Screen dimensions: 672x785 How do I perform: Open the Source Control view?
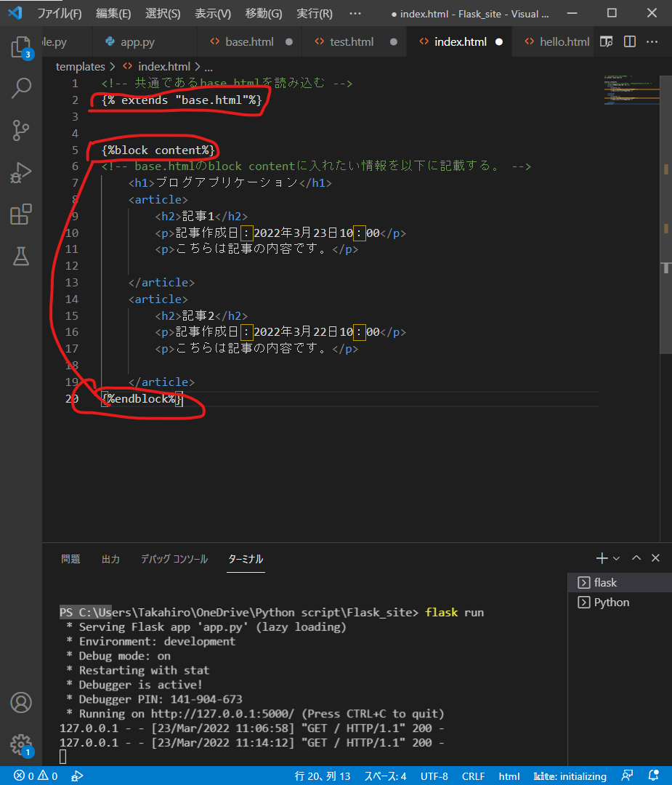[x=21, y=129]
